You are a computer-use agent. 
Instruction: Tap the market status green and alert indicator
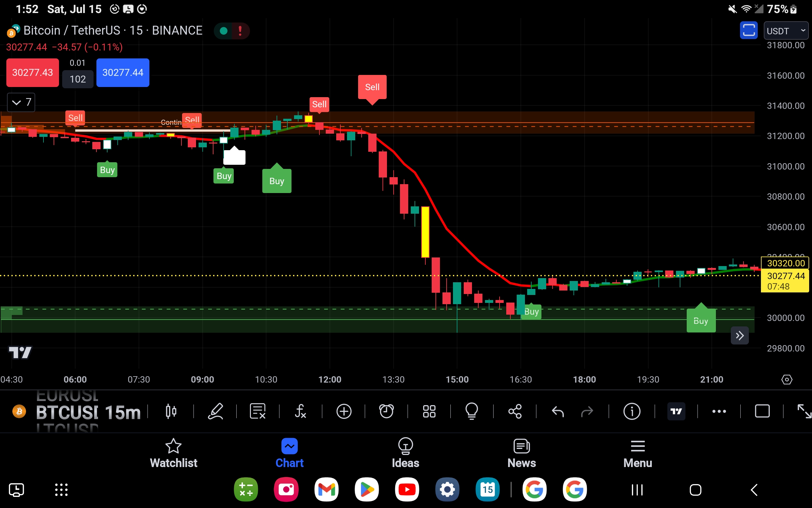click(232, 31)
